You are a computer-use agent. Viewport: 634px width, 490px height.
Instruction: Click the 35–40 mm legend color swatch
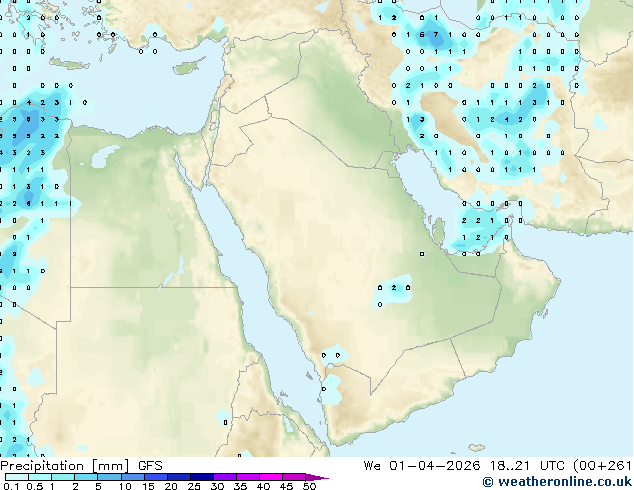(248, 477)
